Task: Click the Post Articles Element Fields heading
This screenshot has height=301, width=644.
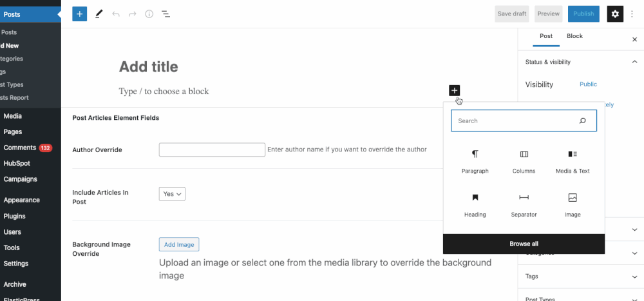Action: pos(116,117)
